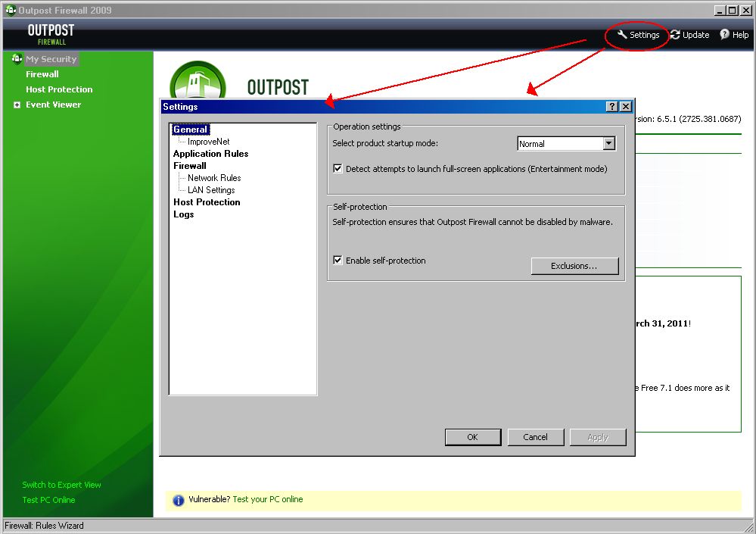The height and width of the screenshot is (534, 756).
Task: Open Firewall in the left sidebar
Action: click(x=42, y=74)
